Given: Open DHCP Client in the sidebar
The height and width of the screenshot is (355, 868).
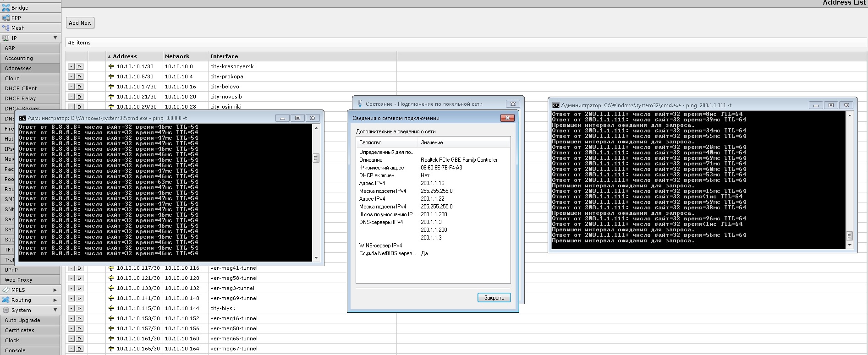Looking at the screenshot, I should [30, 88].
